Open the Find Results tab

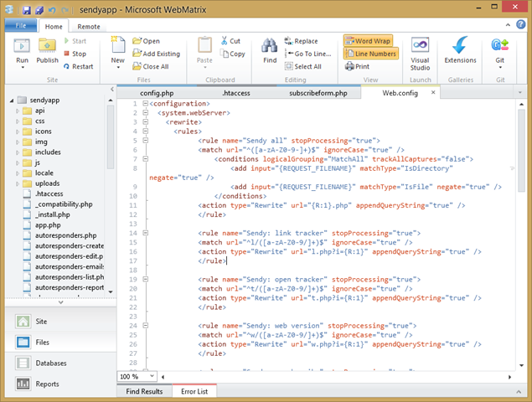[144, 391]
